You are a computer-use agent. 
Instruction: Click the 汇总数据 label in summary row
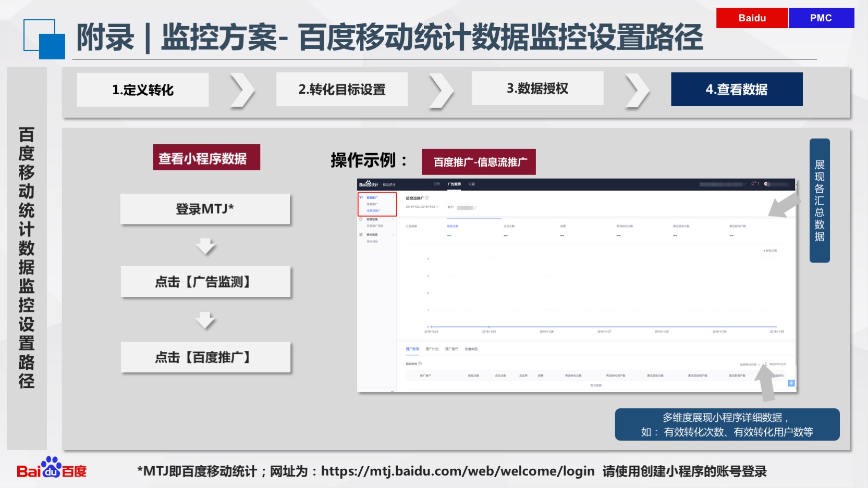tap(411, 226)
